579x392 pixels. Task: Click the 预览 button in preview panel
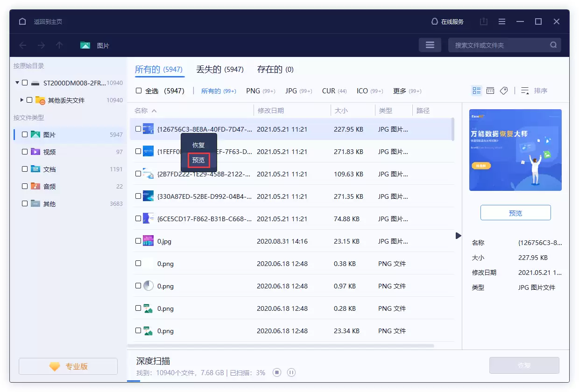coord(515,213)
